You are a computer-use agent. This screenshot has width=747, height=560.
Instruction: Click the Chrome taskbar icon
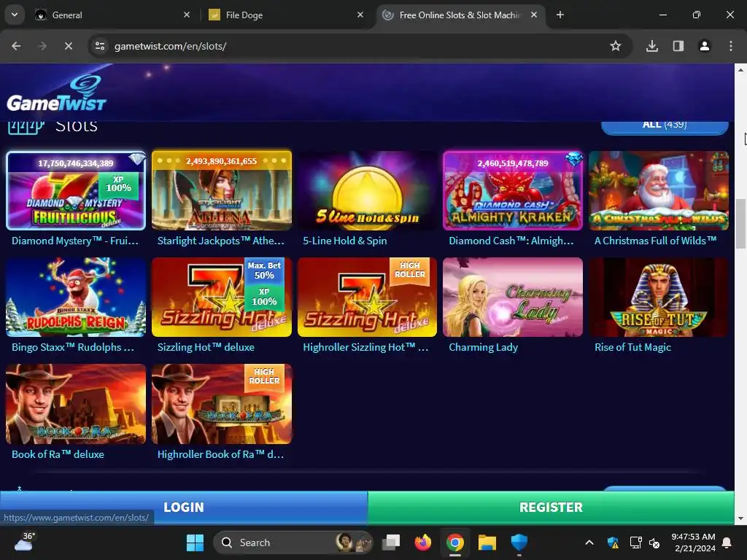pyautogui.click(x=455, y=542)
